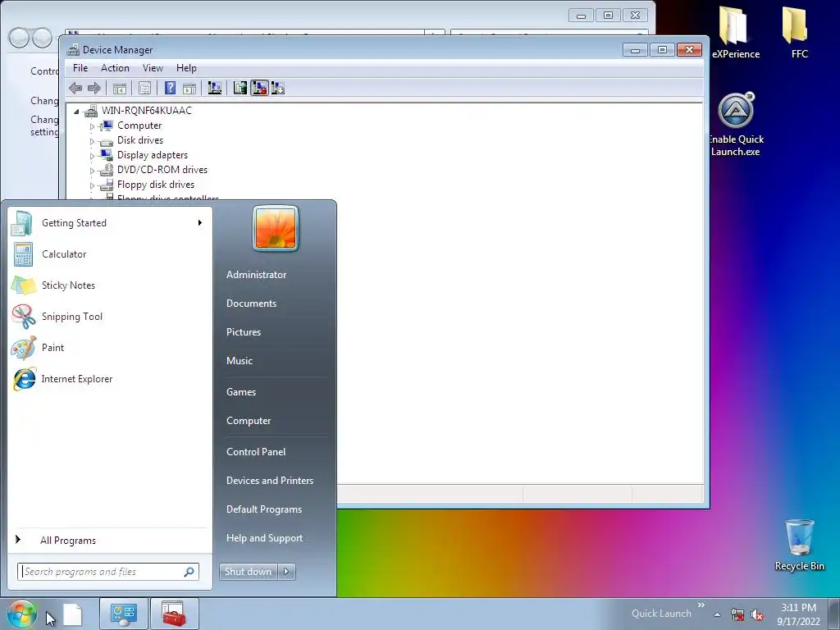Click Scan for hardware changes toolbar icon
Viewport: 840px width, 630px height.
(x=214, y=89)
